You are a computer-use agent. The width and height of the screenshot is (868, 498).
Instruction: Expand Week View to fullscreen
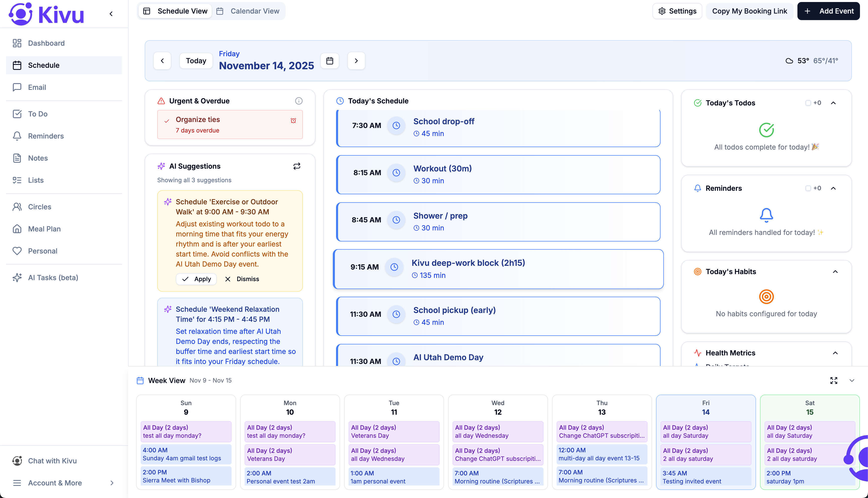tap(834, 380)
